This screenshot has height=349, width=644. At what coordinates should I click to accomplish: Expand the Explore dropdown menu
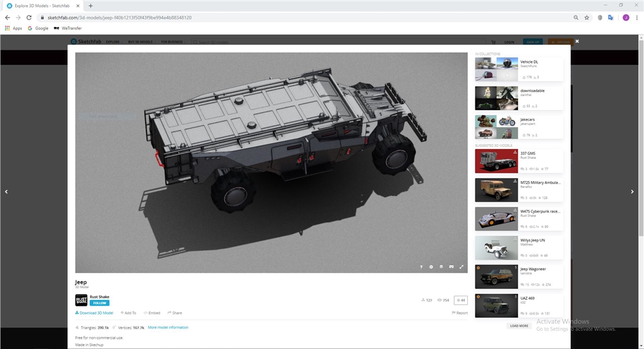pyautogui.click(x=114, y=42)
